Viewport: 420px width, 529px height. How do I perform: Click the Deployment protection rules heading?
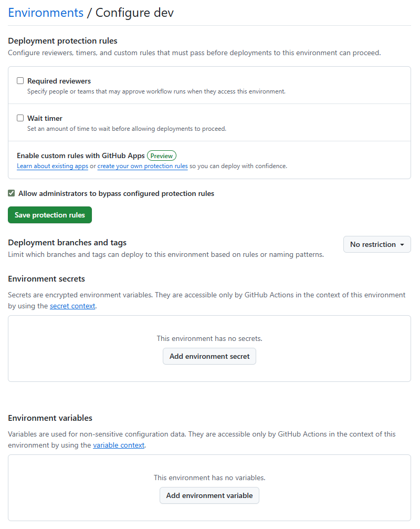[x=62, y=41]
